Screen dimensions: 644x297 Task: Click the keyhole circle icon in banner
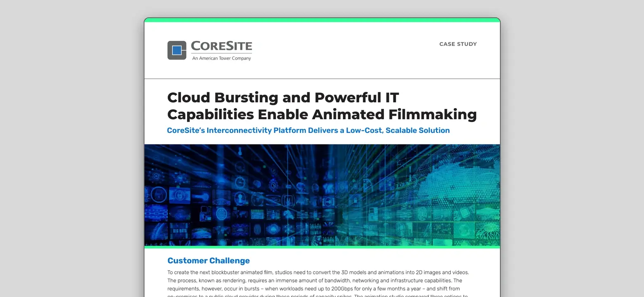pos(240,198)
